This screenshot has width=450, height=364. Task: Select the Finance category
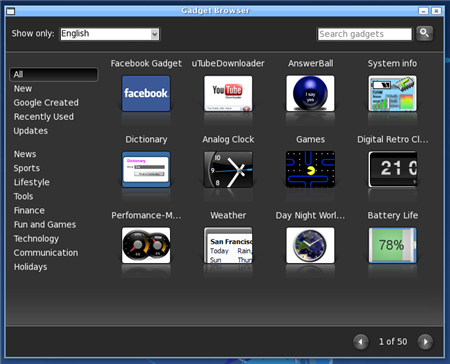coord(29,210)
